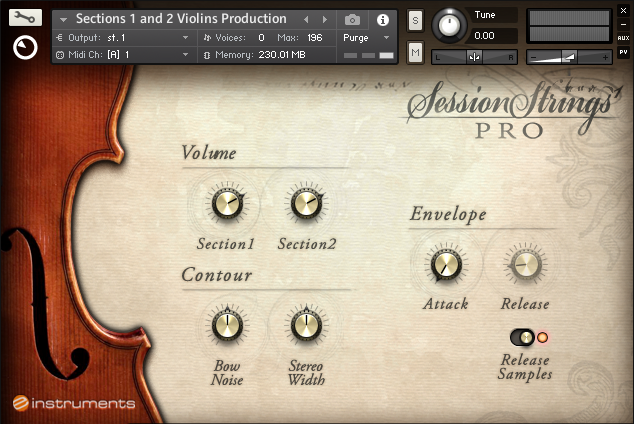Go to previous instrument arrow
Viewport: 634px width, 424px height.
tap(306, 19)
